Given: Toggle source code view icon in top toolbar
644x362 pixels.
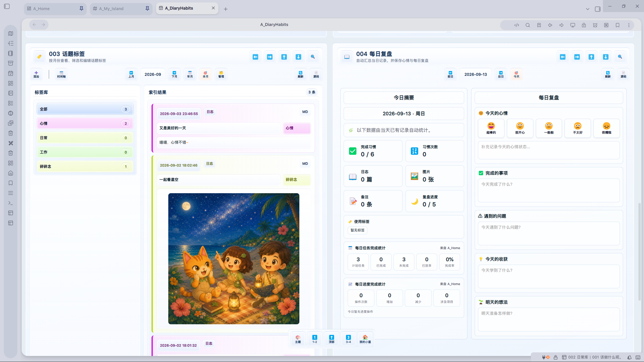Looking at the screenshot, I should (516, 25).
